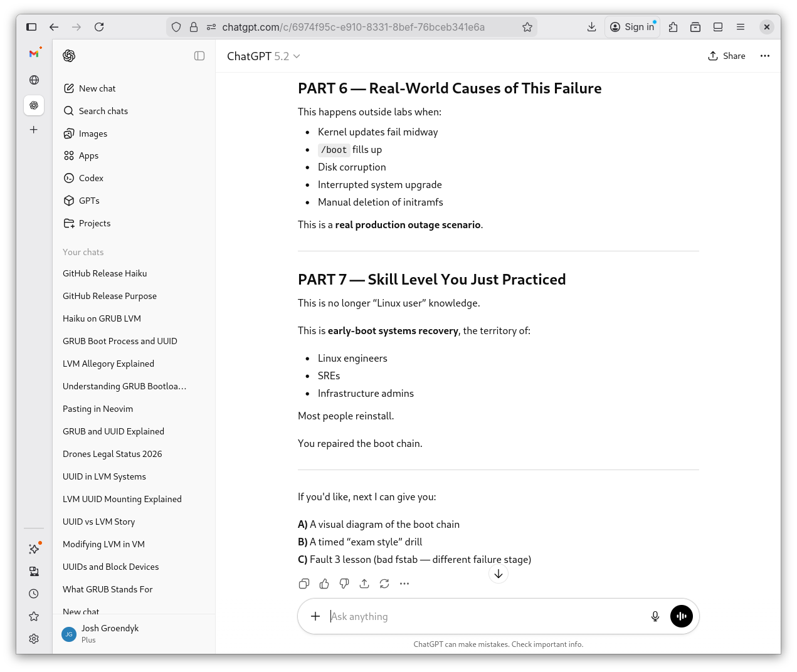
Task: Click the Ask anything input field
Action: [483, 616]
